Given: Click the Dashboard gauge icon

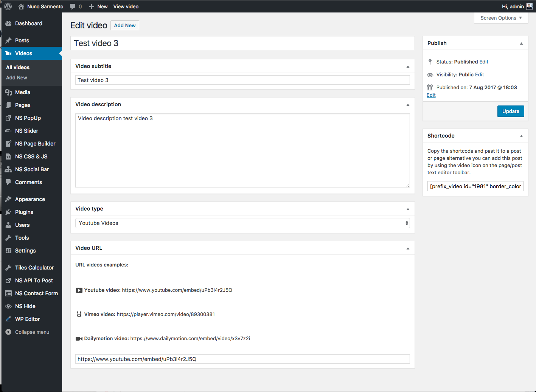Looking at the screenshot, I should click(x=8, y=23).
